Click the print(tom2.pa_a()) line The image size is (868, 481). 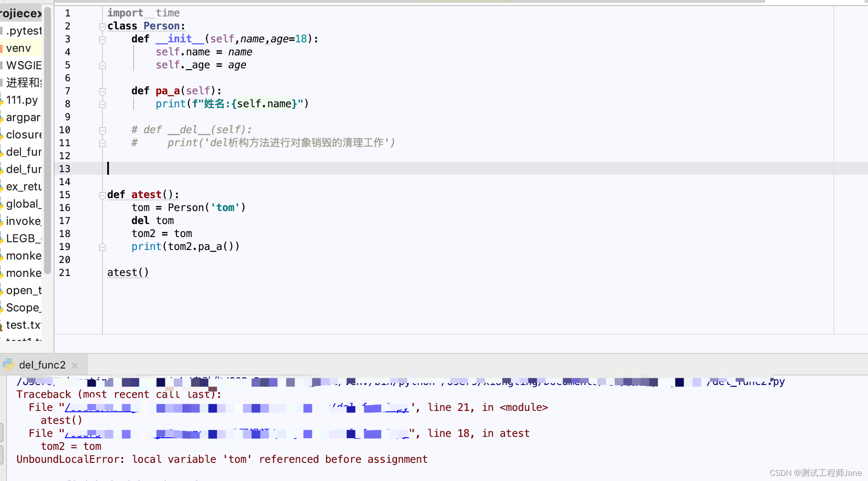click(185, 247)
